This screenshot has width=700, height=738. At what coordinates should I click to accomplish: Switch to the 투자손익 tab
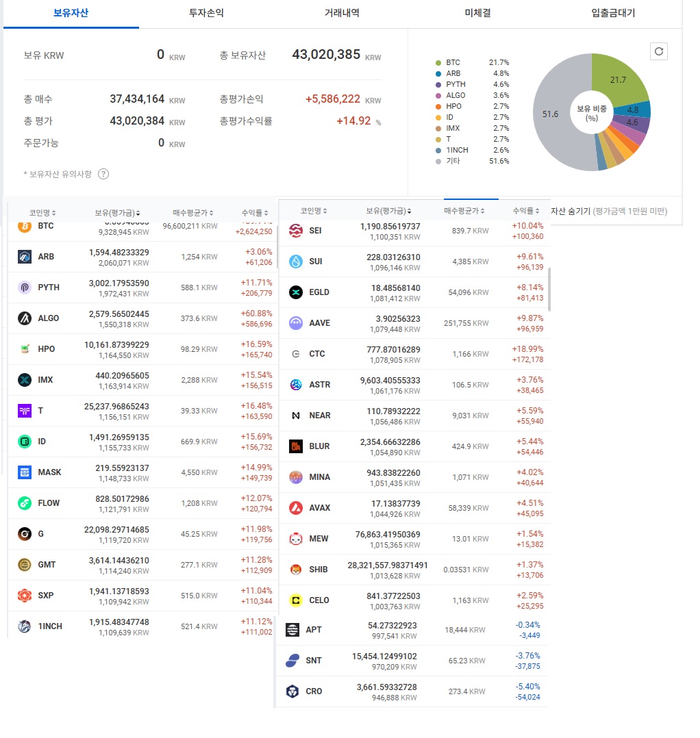206,13
